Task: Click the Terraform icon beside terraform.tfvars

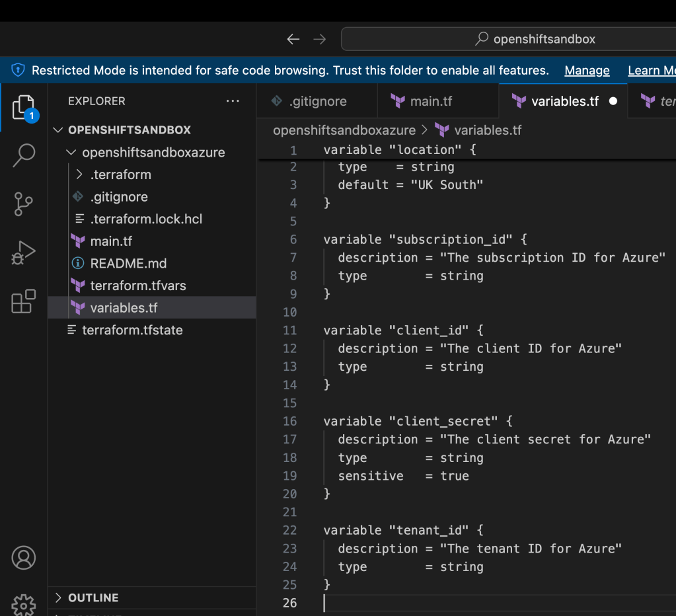Action: 77,286
